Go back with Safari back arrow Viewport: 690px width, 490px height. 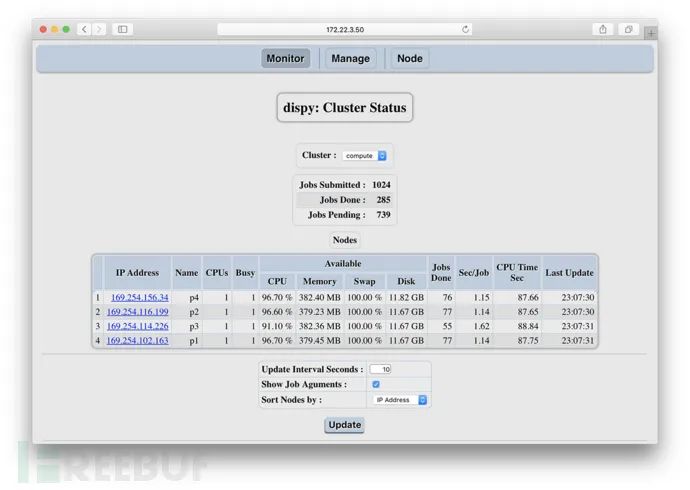[84, 29]
